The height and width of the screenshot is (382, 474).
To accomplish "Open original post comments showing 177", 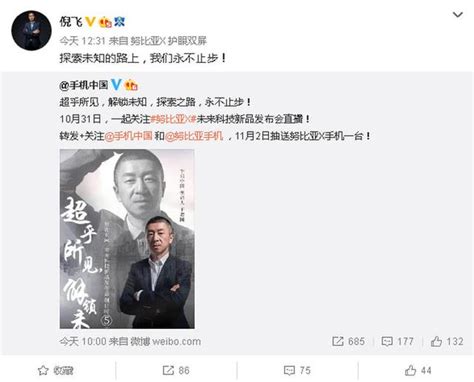I will click(x=397, y=341).
